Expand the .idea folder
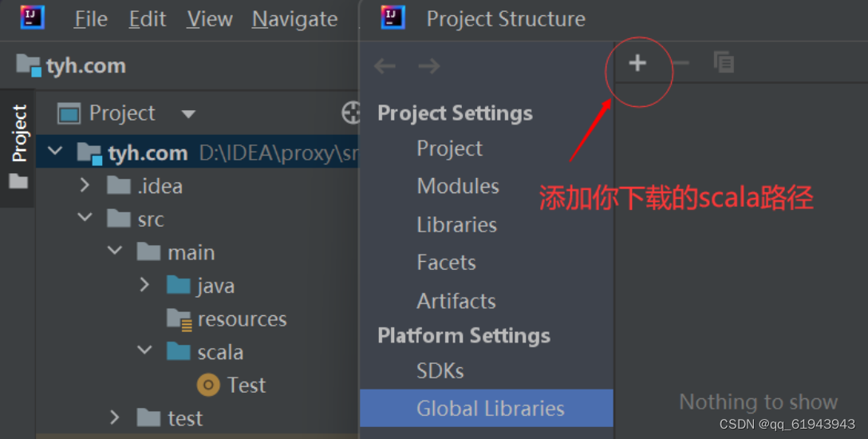 [x=84, y=185]
